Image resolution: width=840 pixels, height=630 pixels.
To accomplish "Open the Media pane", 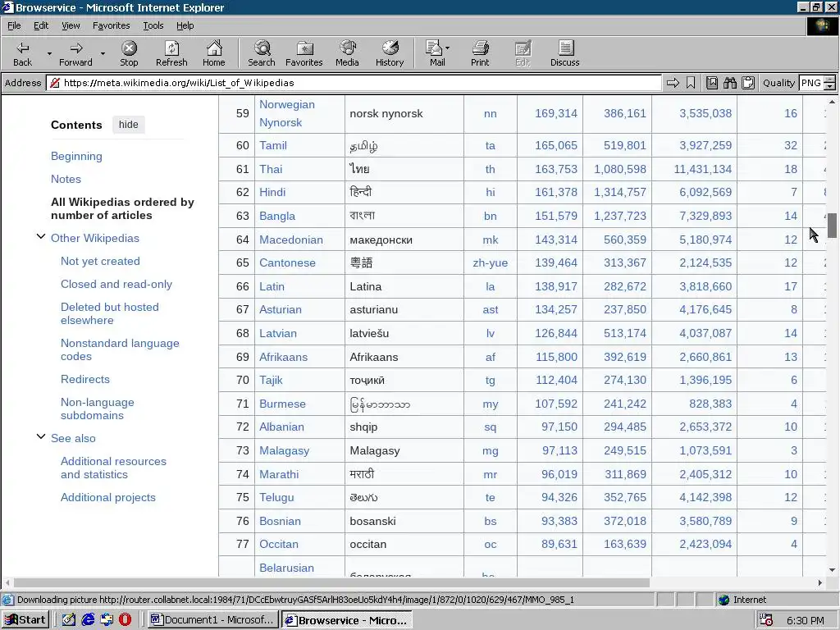I will click(x=347, y=53).
